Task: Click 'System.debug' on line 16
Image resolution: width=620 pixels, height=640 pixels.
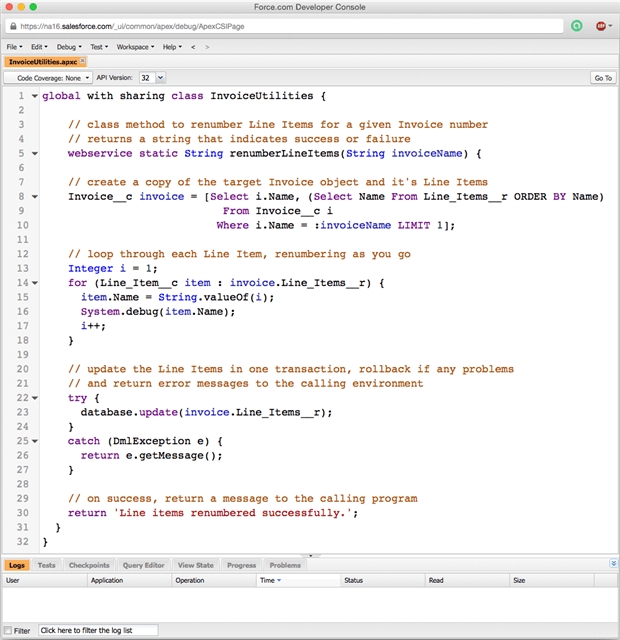Action: pos(119,312)
